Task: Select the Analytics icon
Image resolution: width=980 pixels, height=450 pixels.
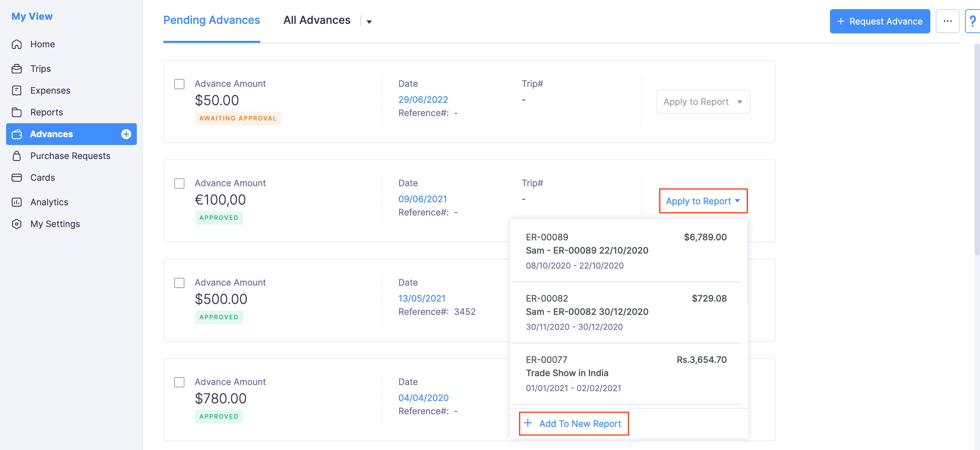Action: [x=17, y=202]
